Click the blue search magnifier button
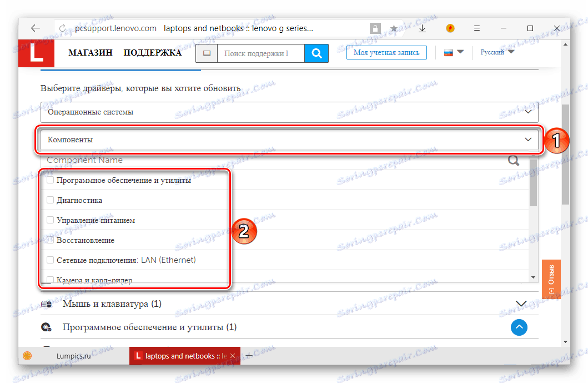The image size is (588, 383). point(316,53)
